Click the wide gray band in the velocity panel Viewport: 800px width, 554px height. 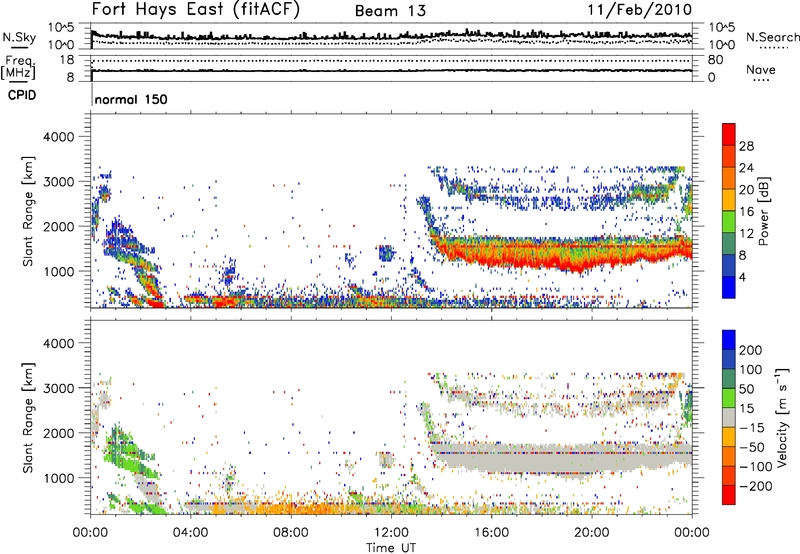click(561, 459)
